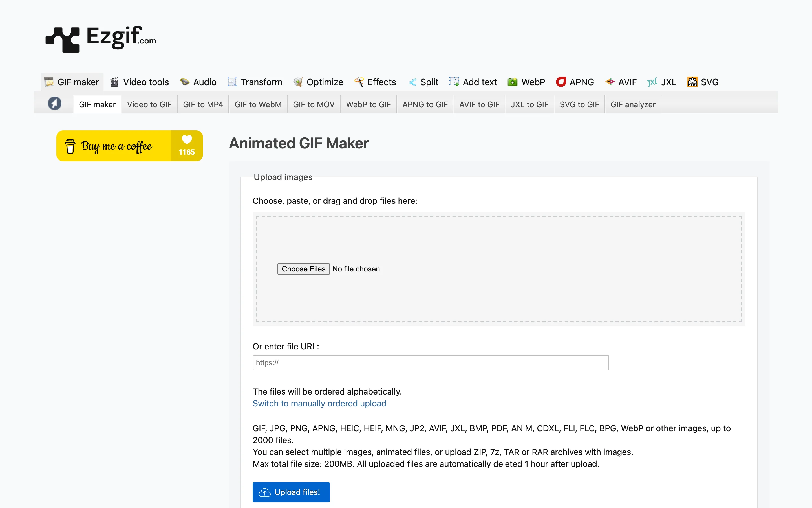Click the Animated GIF Maker heading
The width and height of the screenshot is (812, 508).
[299, 143]
